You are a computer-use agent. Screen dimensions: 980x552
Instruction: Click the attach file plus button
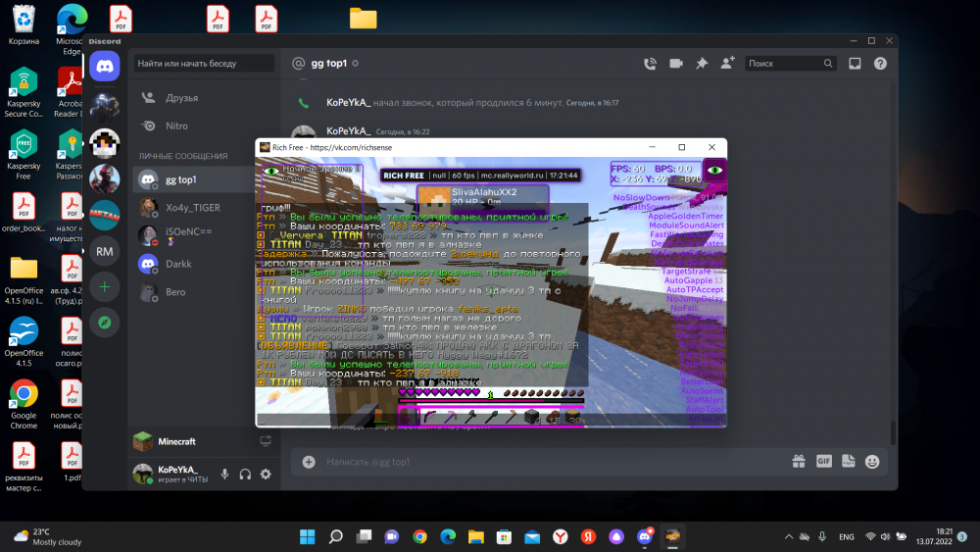point(309,462)
